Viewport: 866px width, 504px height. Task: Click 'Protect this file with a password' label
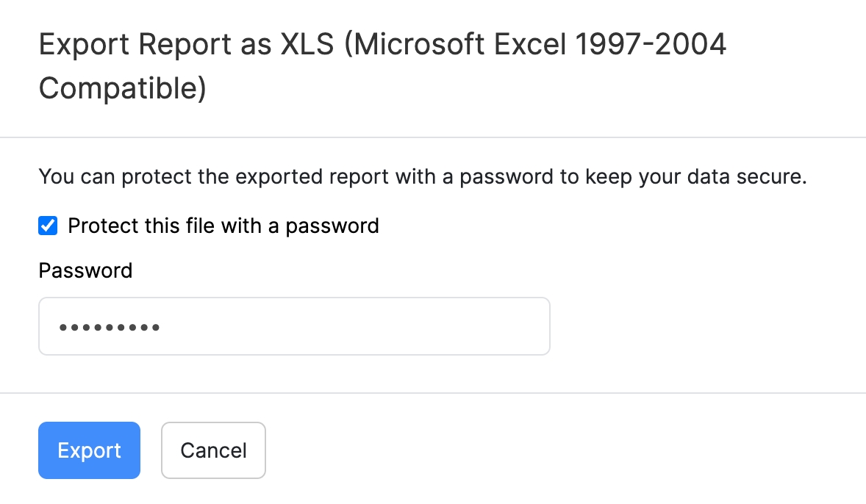click(x=223, y=226)
